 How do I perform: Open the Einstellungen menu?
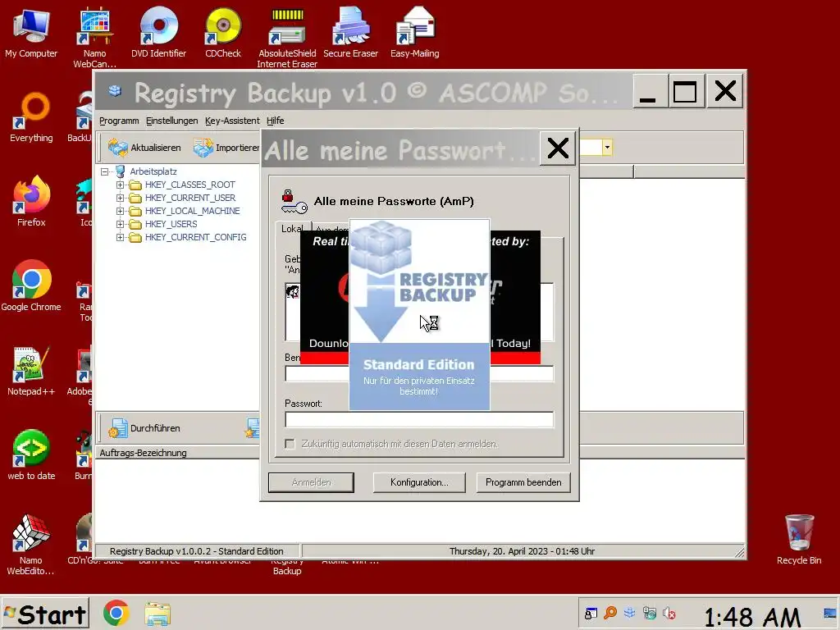[x=171, y=121]
